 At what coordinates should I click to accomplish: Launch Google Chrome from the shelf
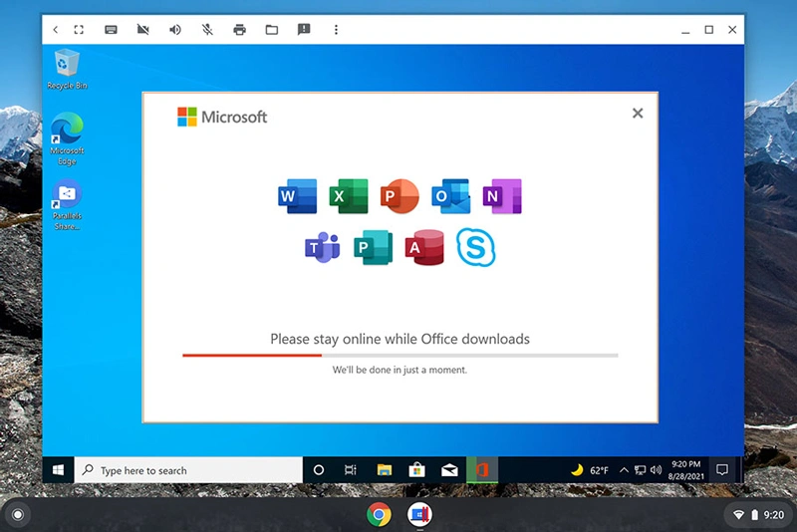380,515
